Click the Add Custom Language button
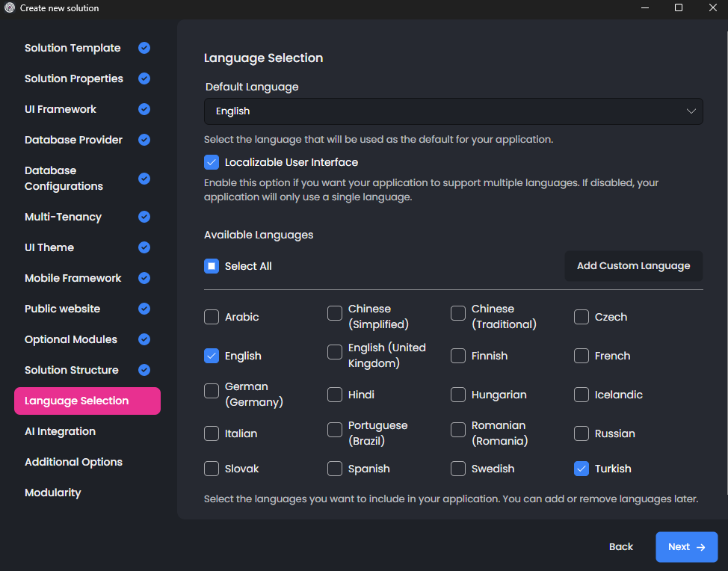Screen dimensions: 728x571 click(633, 266)
